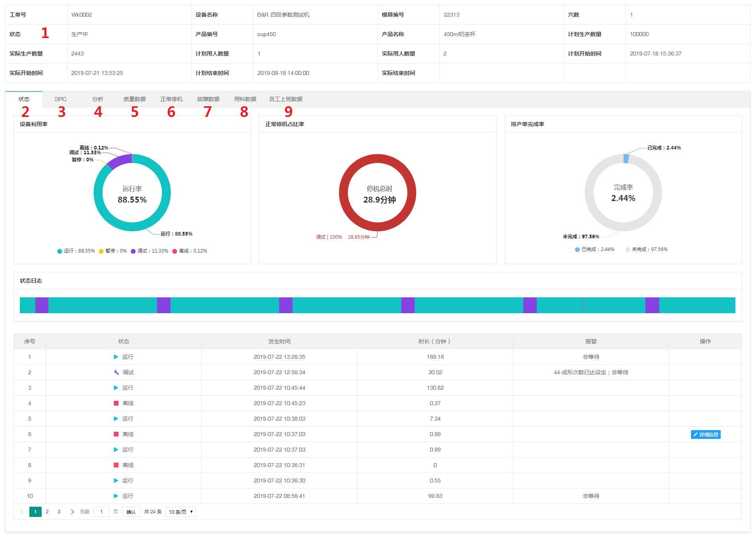
Task: Click the pencil icon on 详细信息 button
Action: point(695,435)
